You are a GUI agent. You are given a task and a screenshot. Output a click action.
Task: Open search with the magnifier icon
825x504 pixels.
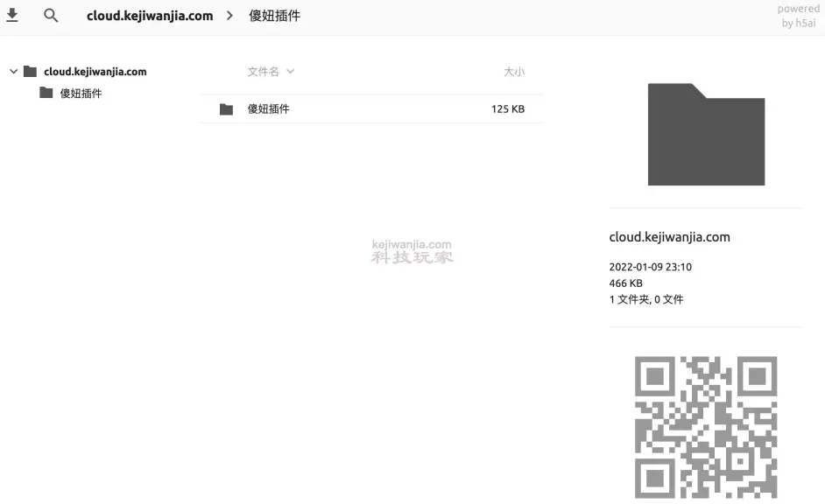tap(51, 15)
